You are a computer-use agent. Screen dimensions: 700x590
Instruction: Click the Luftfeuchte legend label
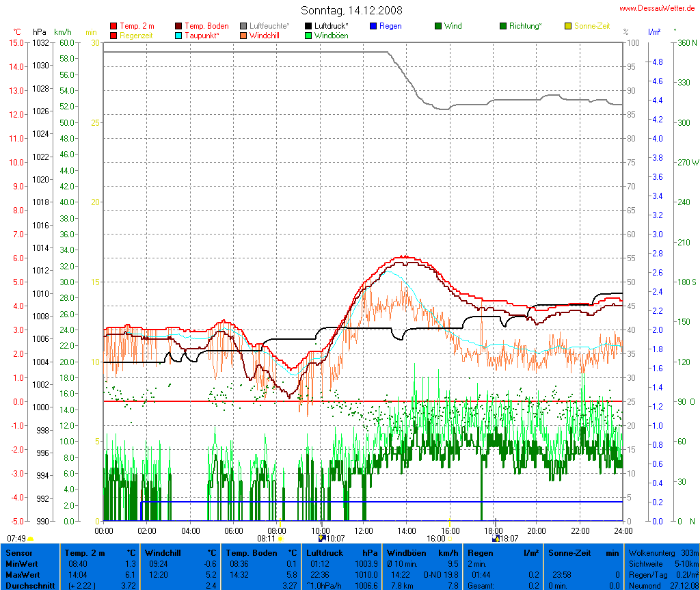click(x=269, y=26)
